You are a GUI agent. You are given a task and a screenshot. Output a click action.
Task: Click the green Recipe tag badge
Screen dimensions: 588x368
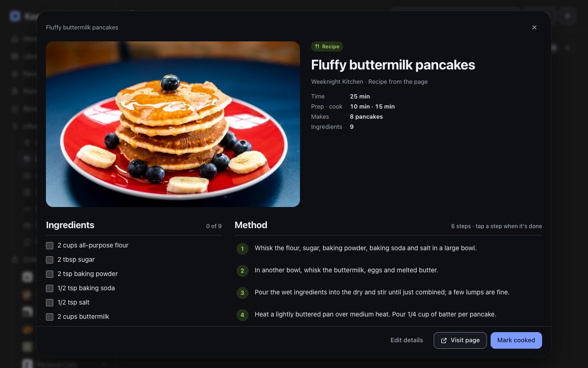[x=327, y=46]
